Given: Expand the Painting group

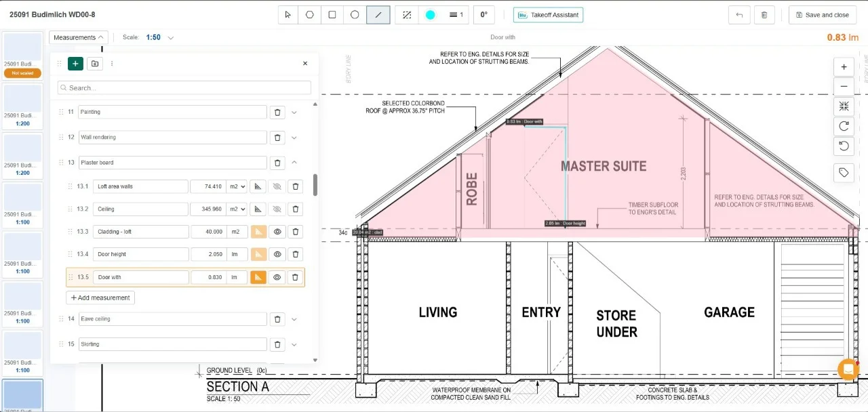Looking at the screenshot, I should (294, 112).
